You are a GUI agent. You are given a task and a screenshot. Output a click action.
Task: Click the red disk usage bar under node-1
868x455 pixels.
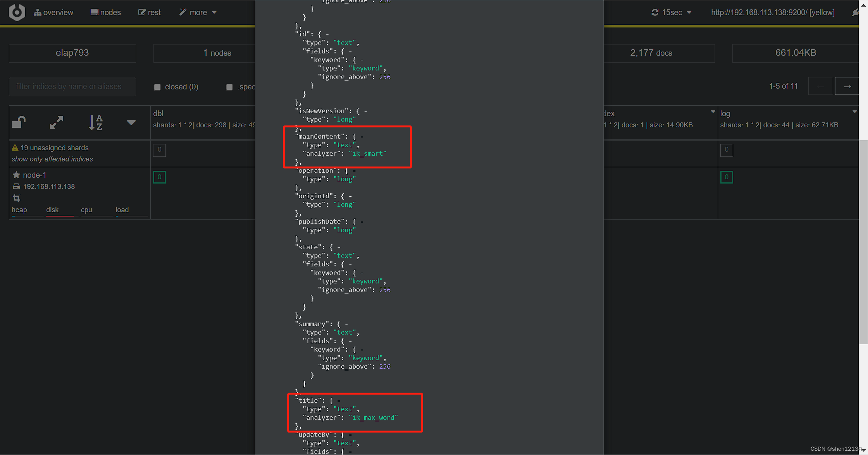[x=59, y=217]
